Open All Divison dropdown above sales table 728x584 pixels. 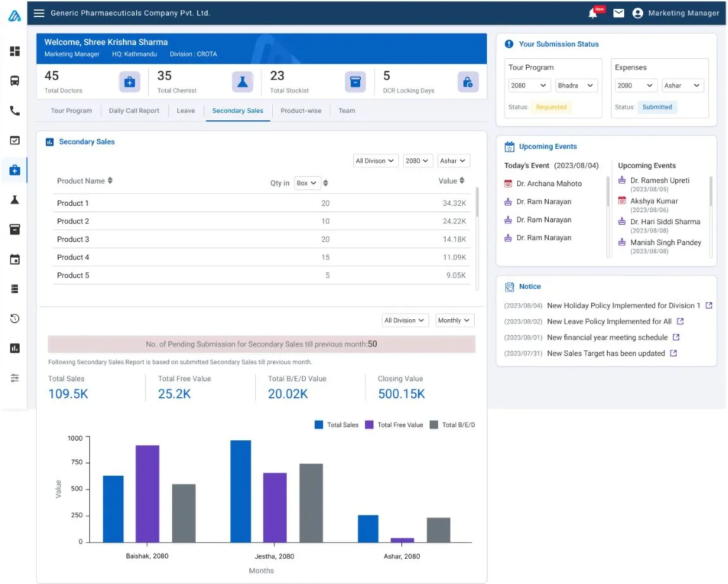tap(375, 161)
